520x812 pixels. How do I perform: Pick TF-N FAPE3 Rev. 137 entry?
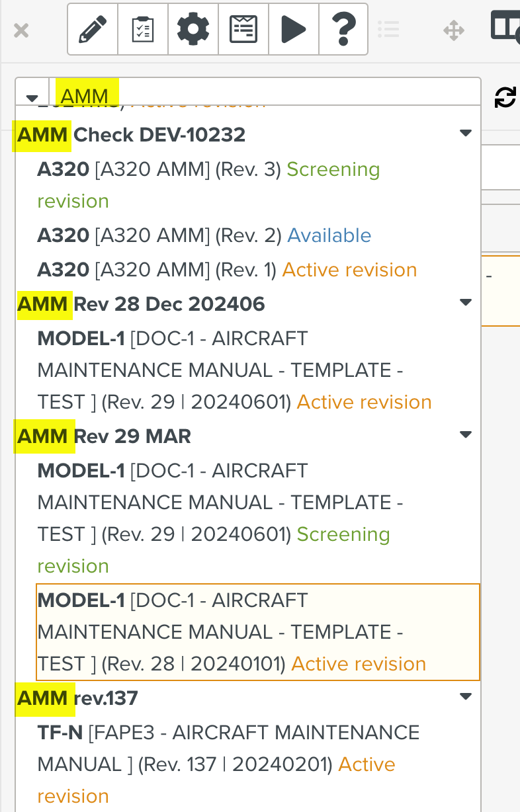tap(228, 764)
